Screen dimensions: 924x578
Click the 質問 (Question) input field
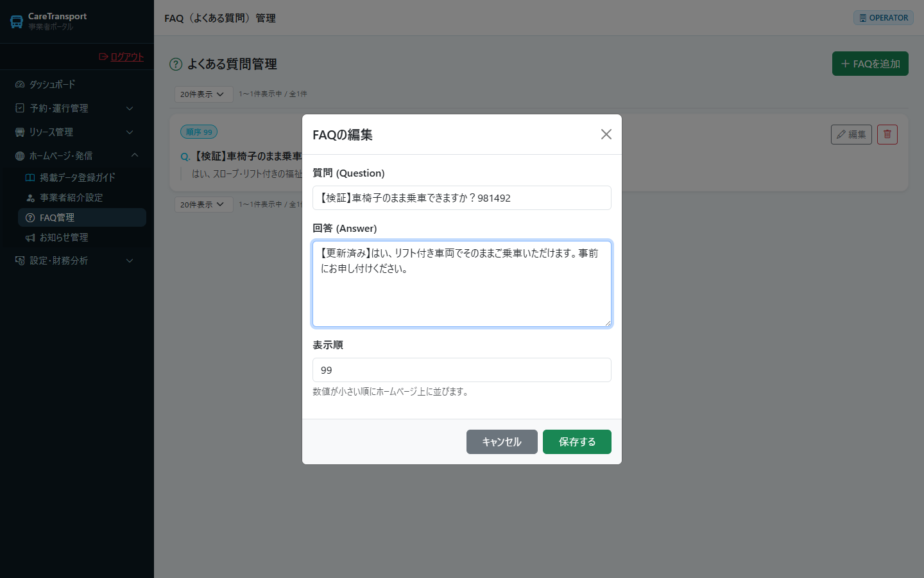coord(462,198)
